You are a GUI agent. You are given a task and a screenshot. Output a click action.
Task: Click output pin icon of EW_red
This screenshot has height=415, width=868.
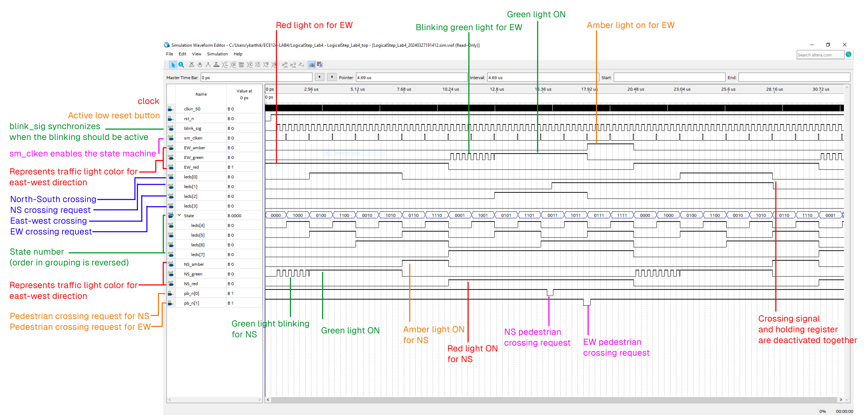tap(171, 167)
